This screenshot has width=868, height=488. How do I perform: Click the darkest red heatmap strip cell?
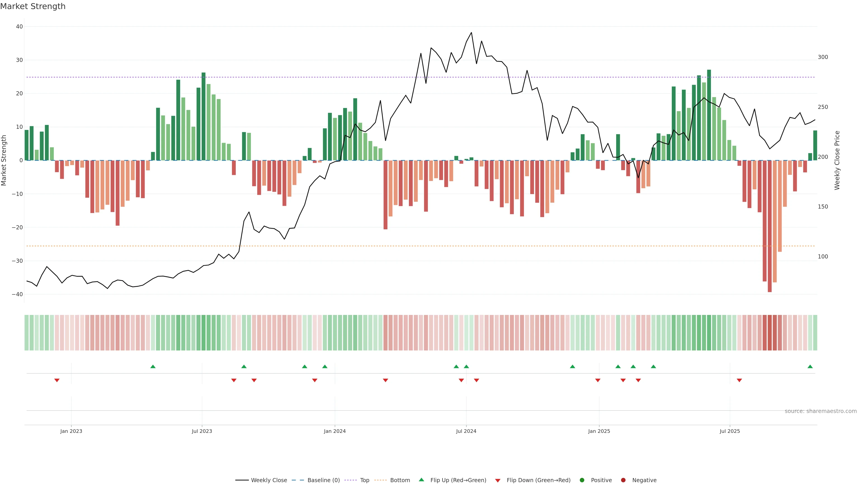[x=770, y=332]
